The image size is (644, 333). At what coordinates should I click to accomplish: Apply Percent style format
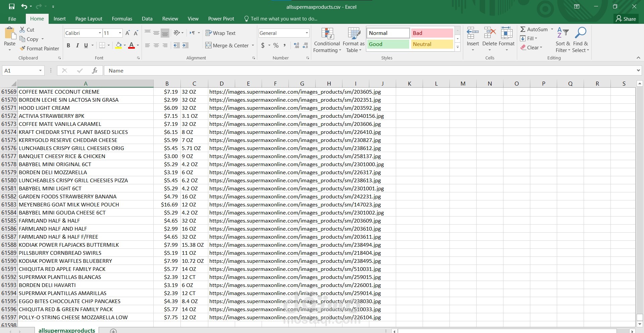(276, 45)
